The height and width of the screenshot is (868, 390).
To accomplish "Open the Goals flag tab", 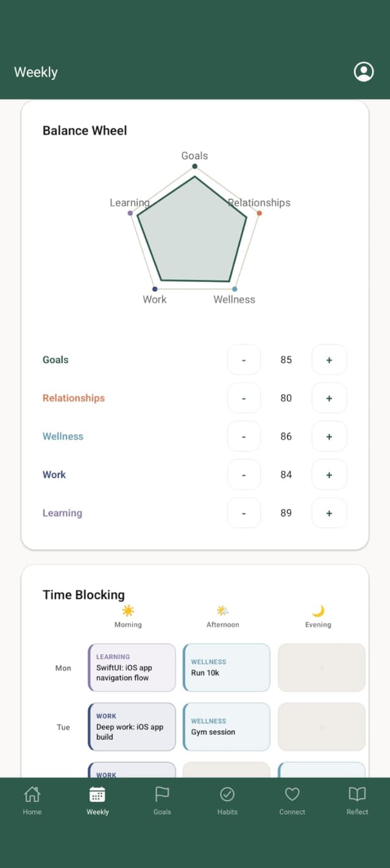I will (162, 800).
